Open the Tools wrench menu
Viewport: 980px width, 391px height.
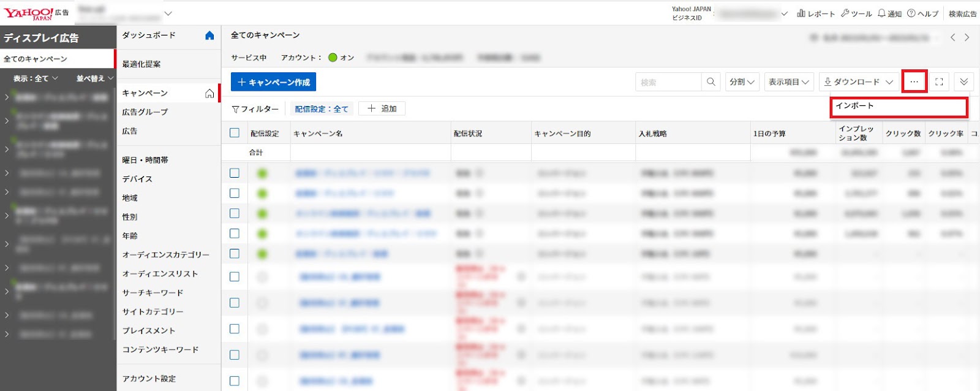(845, 13)
